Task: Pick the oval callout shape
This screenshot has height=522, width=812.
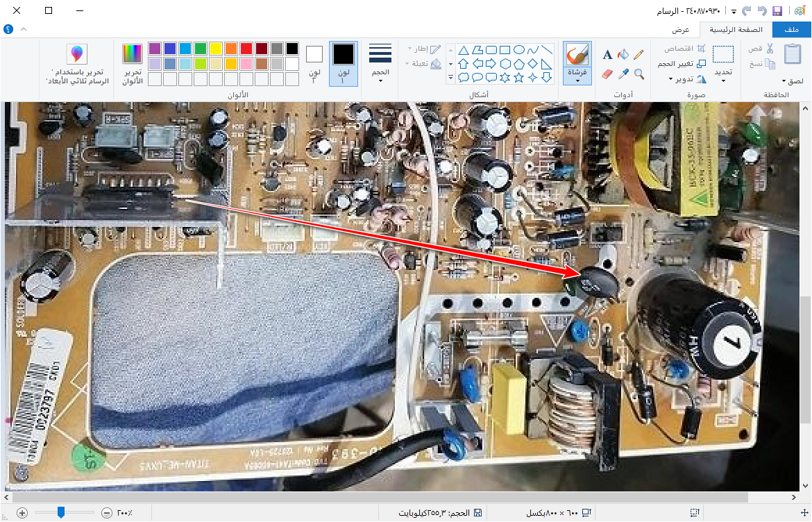Action: point(477,77)
